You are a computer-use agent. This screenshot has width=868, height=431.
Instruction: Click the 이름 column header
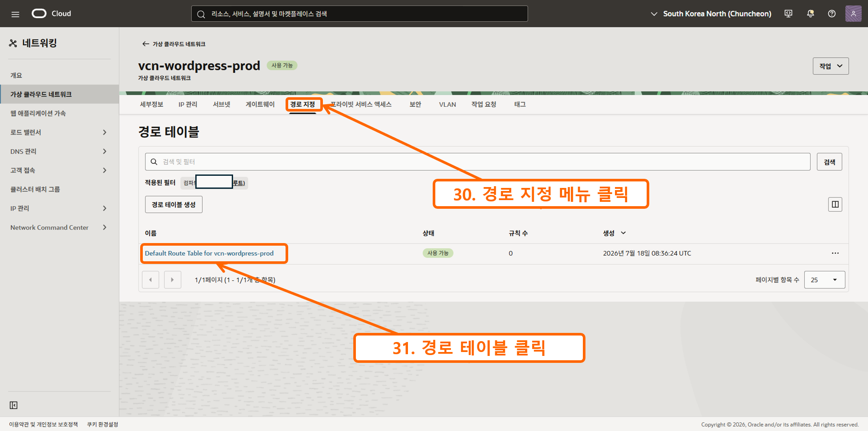pos(151,233)
